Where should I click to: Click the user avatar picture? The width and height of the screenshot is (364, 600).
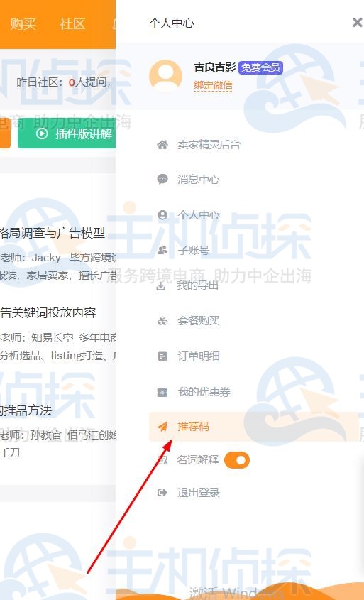tap(165, 75)
